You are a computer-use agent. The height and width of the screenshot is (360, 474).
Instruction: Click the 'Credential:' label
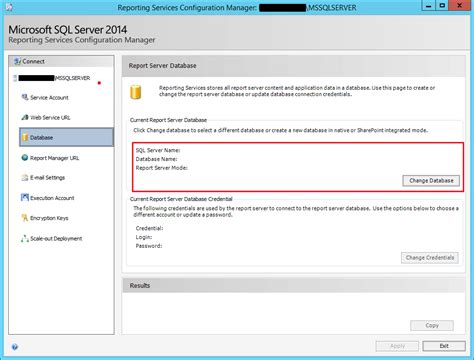coord(149,228)
